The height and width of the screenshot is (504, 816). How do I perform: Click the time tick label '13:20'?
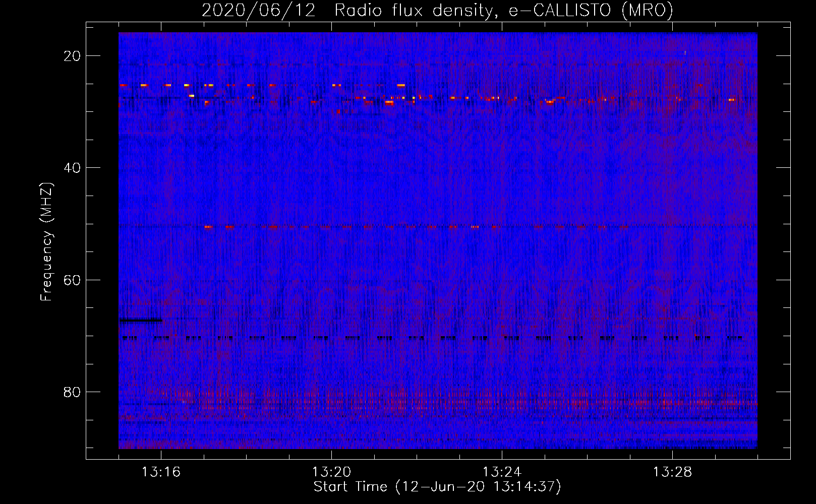(x=331, y=472)
